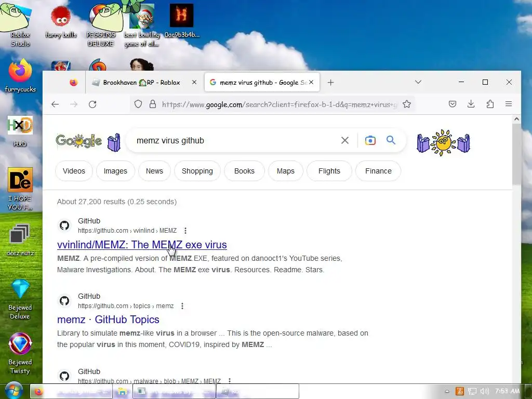Image resolution: width=532 pixels, height=399 pixels.
Task: View site security padlock info
Action: [153, 104]
